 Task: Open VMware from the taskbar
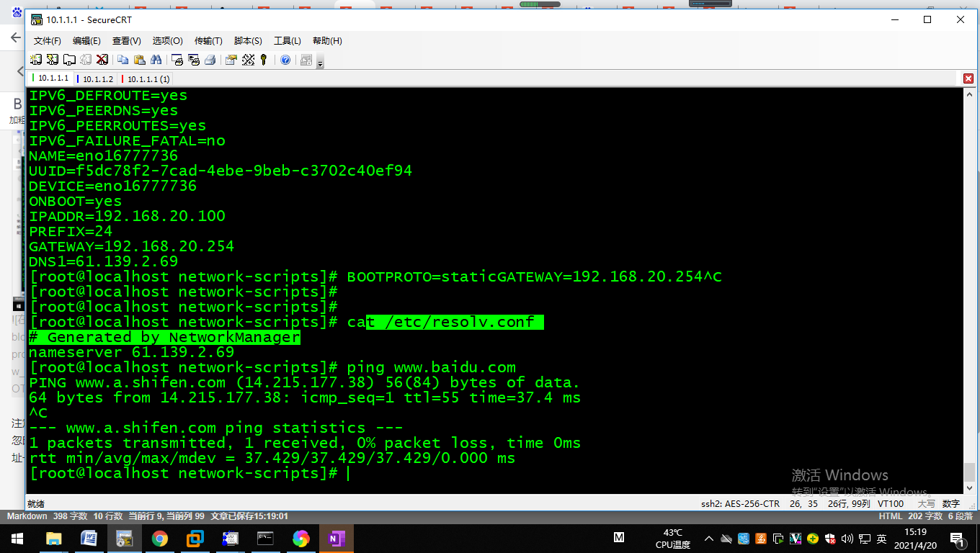(x=195, y=539)
